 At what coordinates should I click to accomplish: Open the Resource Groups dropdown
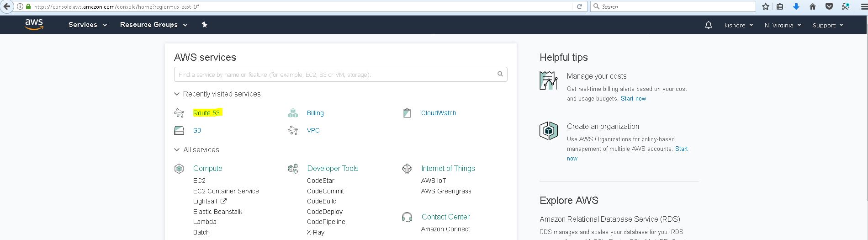tap(153, 25)
